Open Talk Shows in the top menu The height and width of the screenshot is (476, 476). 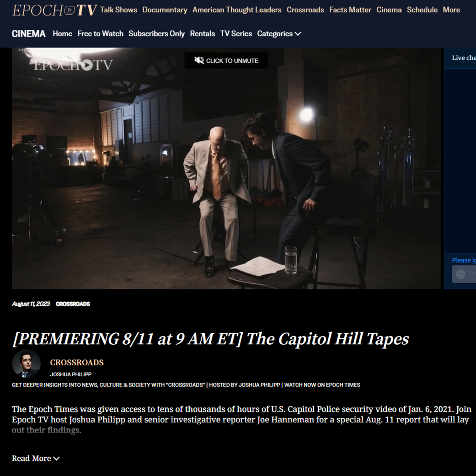[119, 10]
